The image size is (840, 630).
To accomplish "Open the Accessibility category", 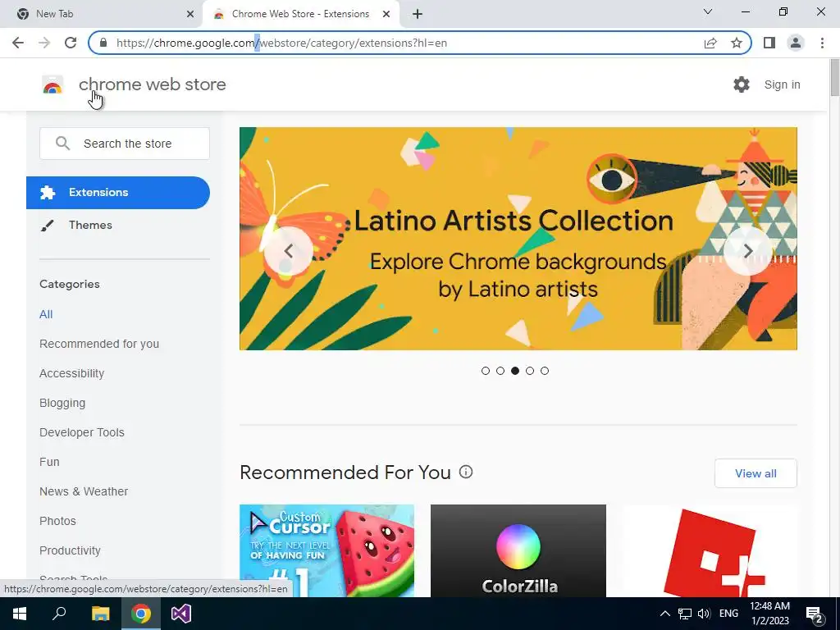I will 72,373.
